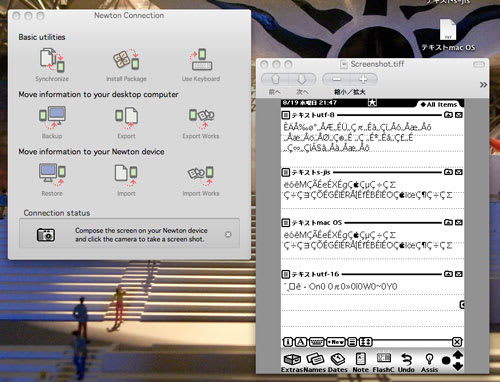This screenshot has height=382, width=500.
Task: Open the Note app button
Action: point(361,362)
